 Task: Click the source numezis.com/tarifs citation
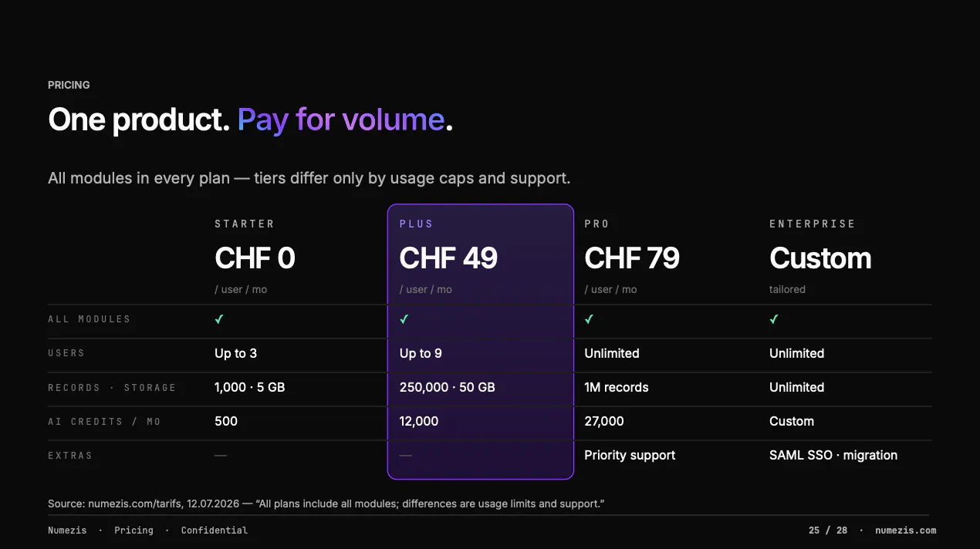point(128,504)
